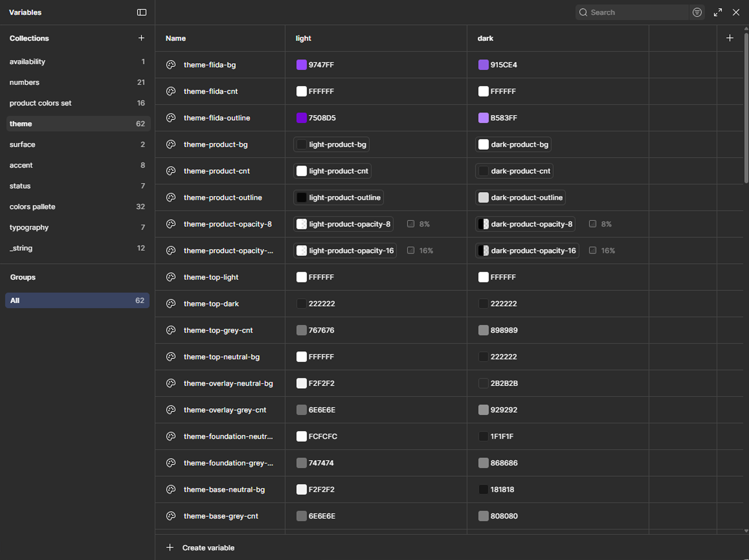This screenshot has width=749, height=560.
Task: Select the All group
Action: click(77, 300)
